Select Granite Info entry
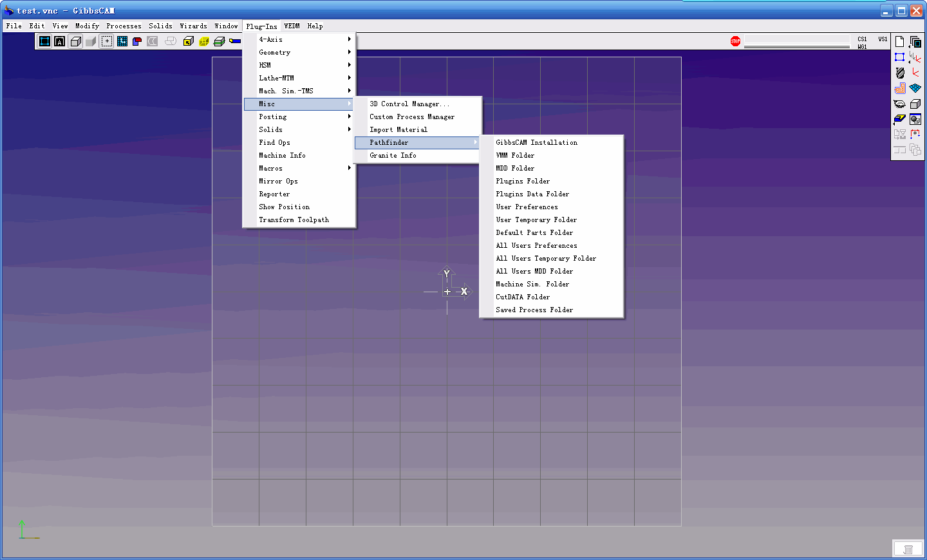The width and height of the screenshot is (927, 560). [418, 155]
